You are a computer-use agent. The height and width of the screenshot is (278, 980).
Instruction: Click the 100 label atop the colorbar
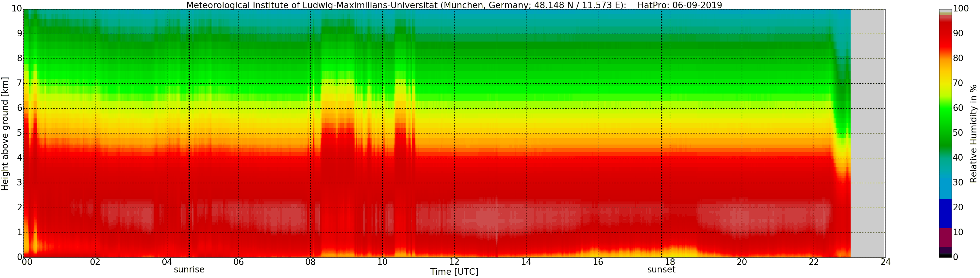(961, 9)
